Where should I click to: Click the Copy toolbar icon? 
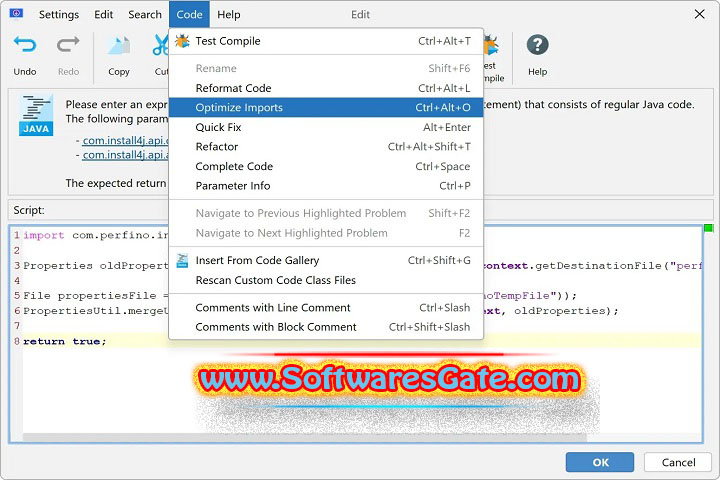click(118, 46)
